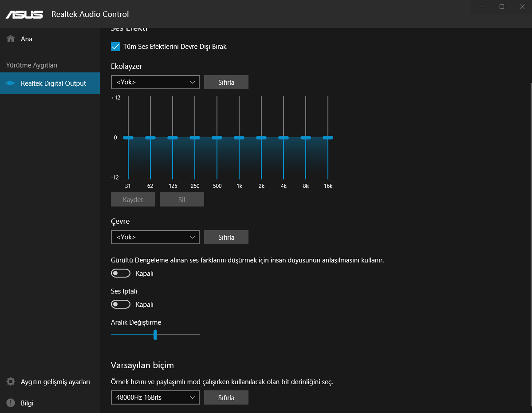Click the 1k equalizer band handle
The width and height of the screenshot is (532, 413).
tap(239, 138)
